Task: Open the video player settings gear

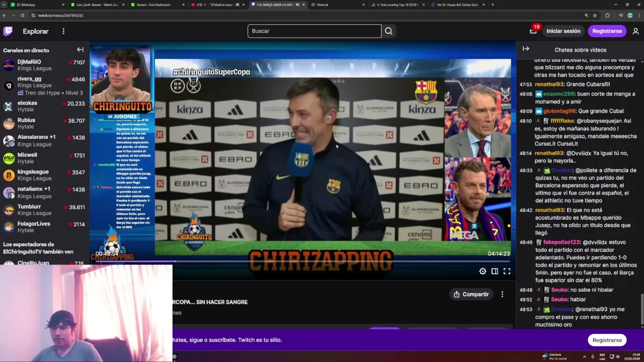Action: tap(482, 271)
